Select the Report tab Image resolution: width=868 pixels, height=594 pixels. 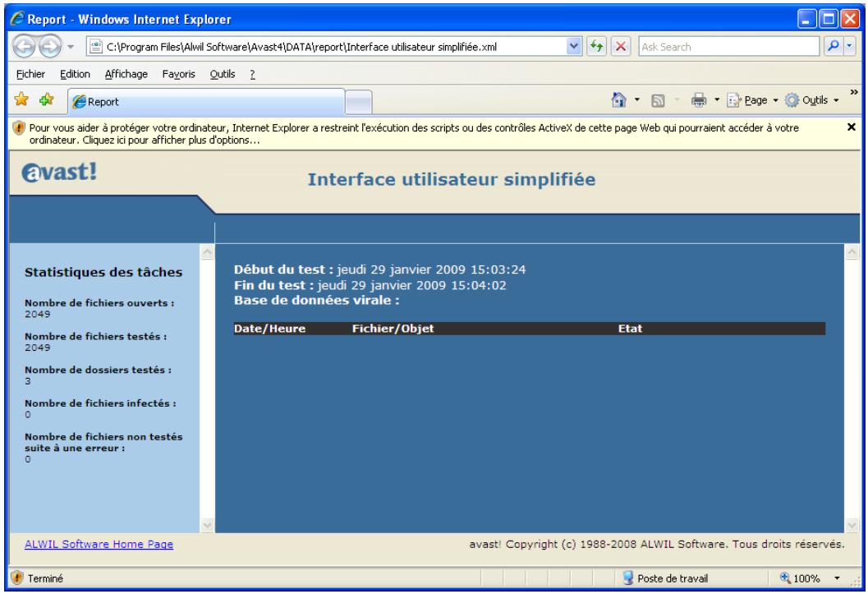click(x=206, y=102)
